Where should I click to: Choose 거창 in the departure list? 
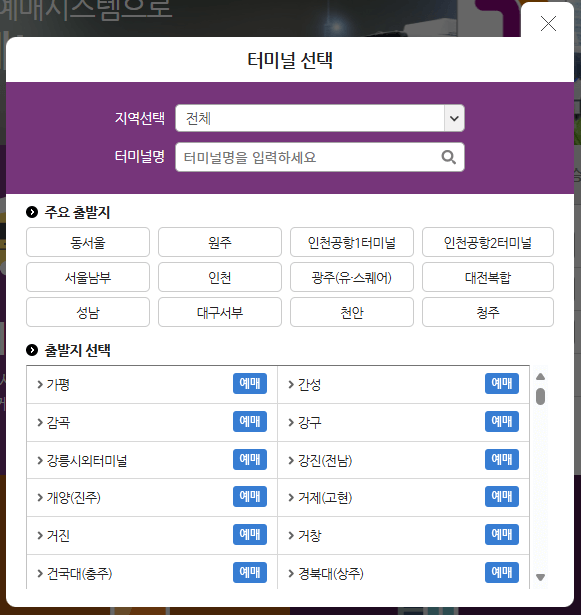(309, 536)
